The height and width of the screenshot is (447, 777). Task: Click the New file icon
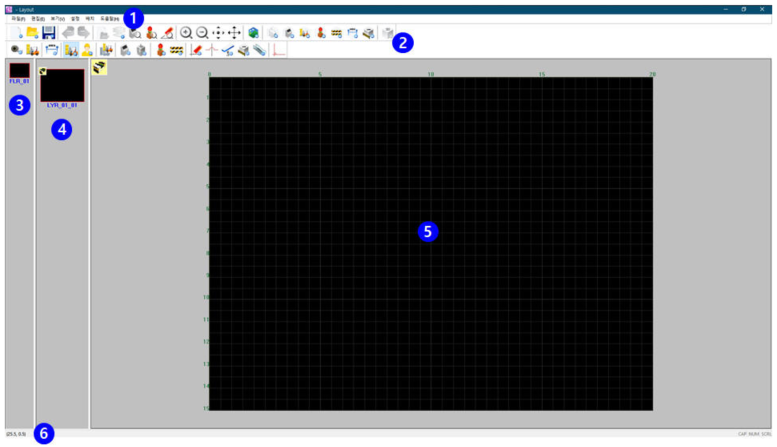(x=16, y=33)
